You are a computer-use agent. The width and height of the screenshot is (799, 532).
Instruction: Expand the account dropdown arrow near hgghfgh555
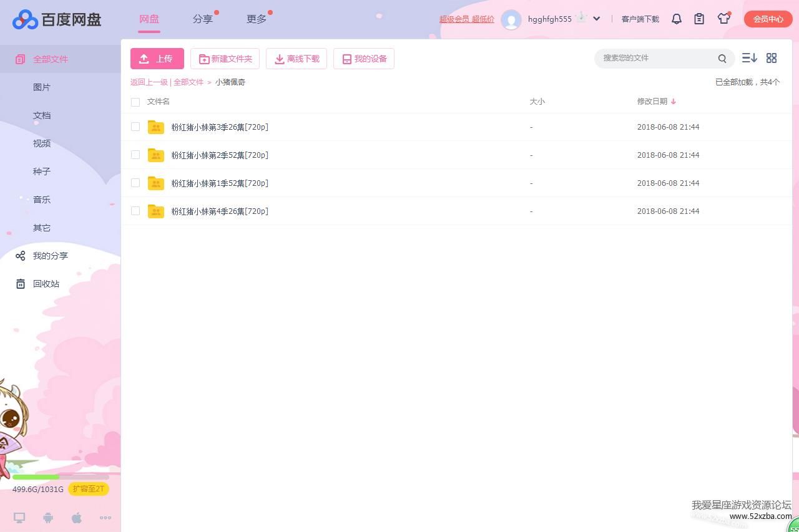[x=597, y=19]
